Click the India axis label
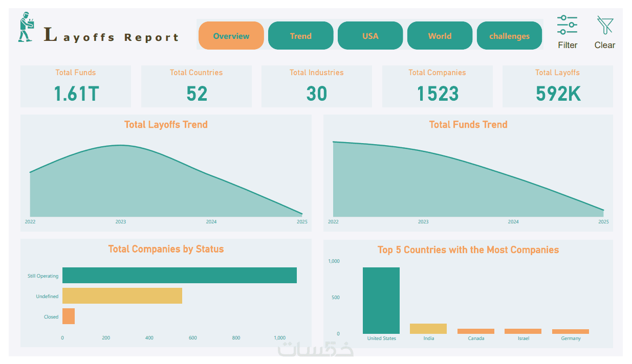The height and width of the screenshot is (364, 632). click(x=429, y=338)
